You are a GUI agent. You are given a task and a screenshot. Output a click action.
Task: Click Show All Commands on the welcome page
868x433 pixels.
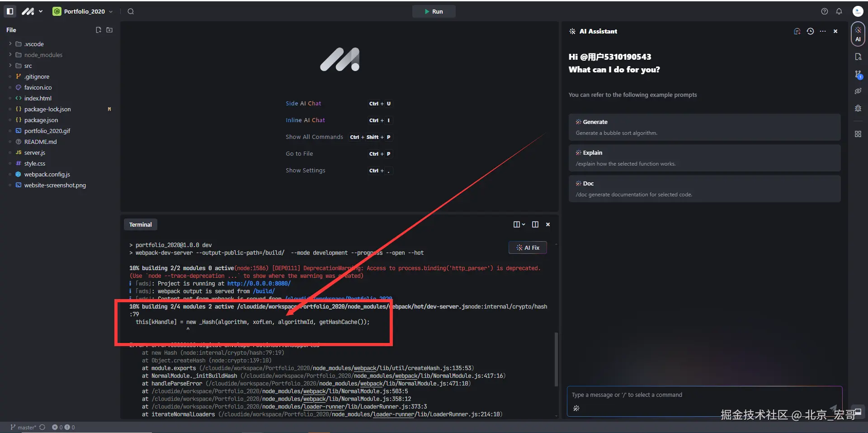pyautogui.click(x=314, y=137)
